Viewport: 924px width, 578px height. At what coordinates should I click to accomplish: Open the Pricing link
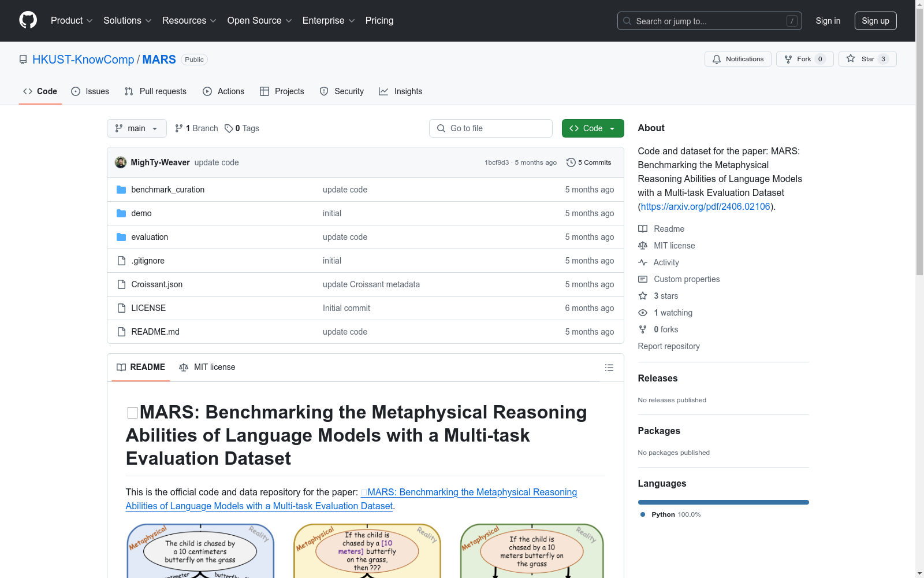coord(379,20)
